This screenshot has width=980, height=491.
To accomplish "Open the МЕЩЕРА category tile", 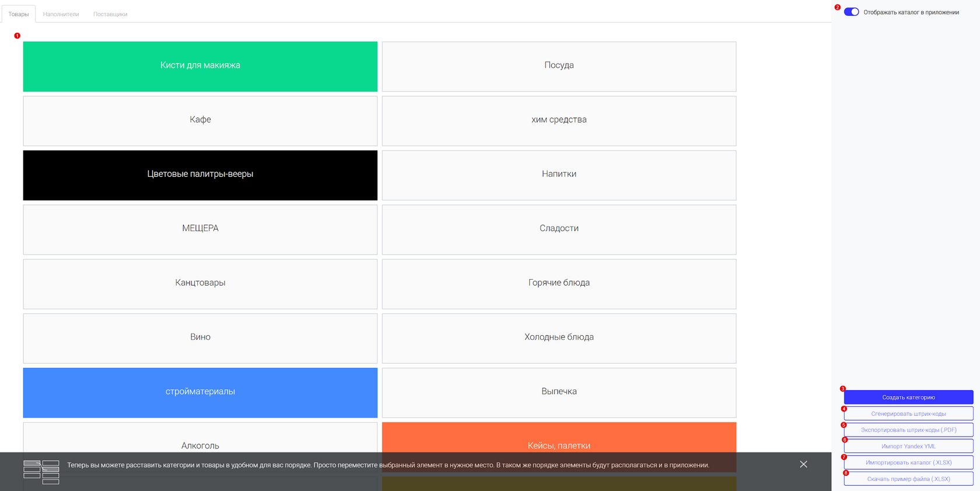I will point(200,229).
